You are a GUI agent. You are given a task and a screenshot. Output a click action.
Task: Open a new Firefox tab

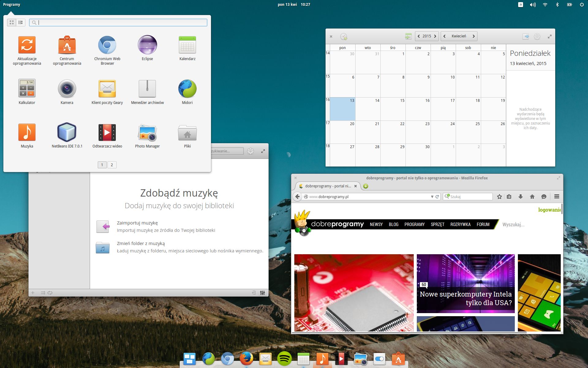(x=365, y=186)
